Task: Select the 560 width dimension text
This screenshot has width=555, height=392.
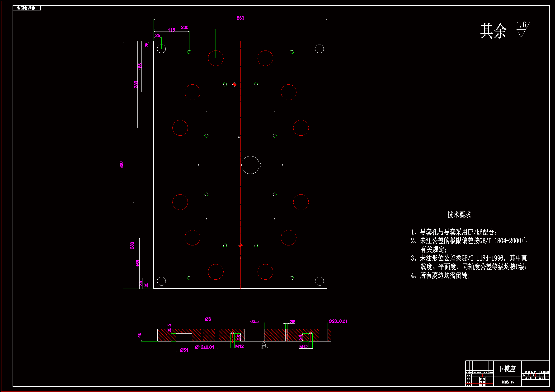Action: [x=240, y=18]
